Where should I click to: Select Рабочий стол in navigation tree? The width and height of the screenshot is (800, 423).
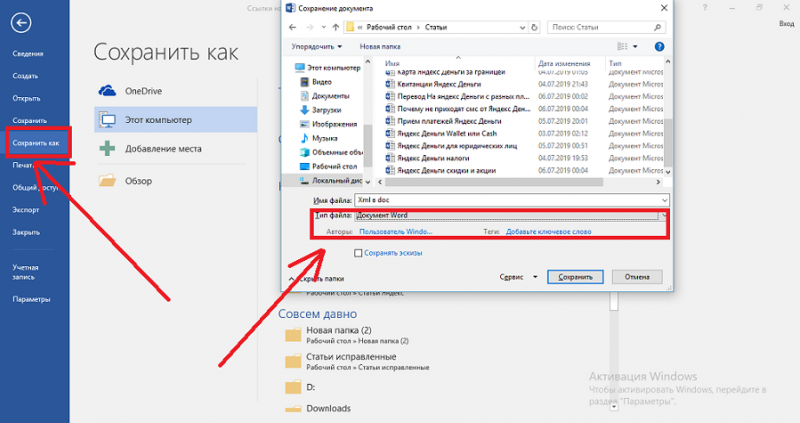pyautogui.click(x=328, y=166)
